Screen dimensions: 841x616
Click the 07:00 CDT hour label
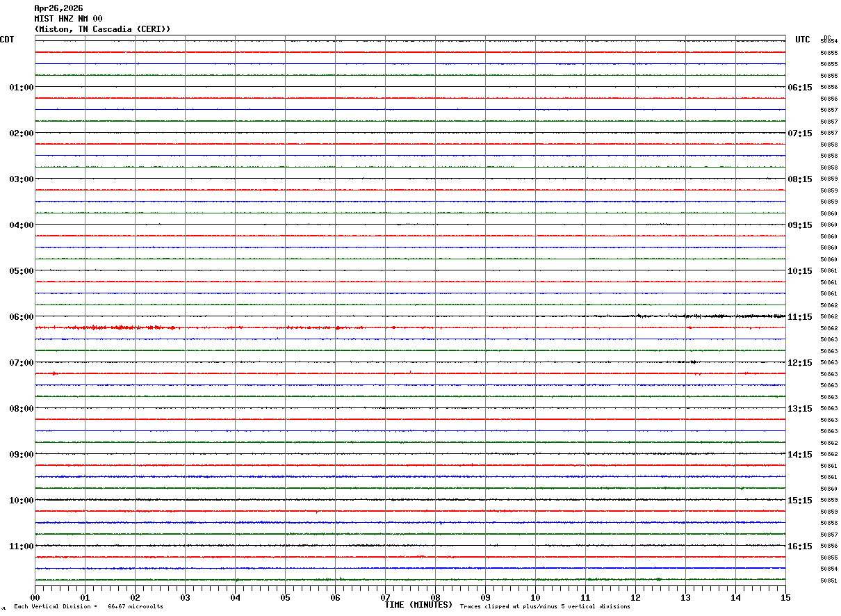pyautogui.click(x=22, y=363)
